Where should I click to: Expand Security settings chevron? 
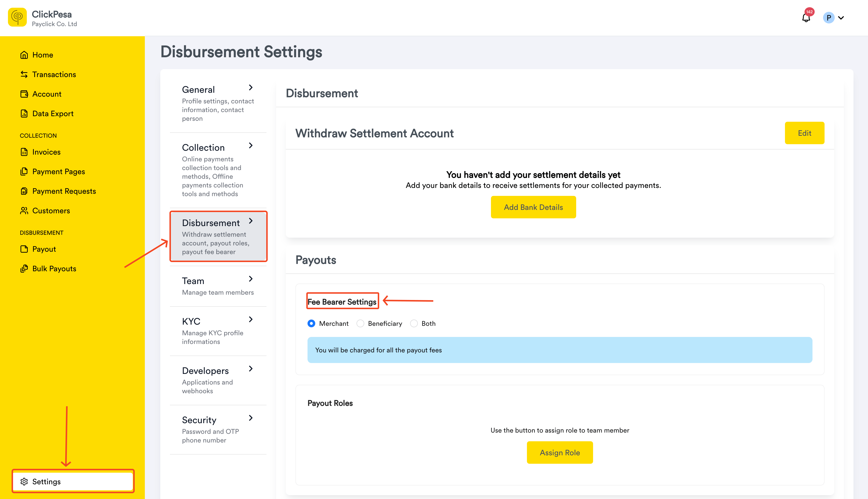(x=251, y=418)
